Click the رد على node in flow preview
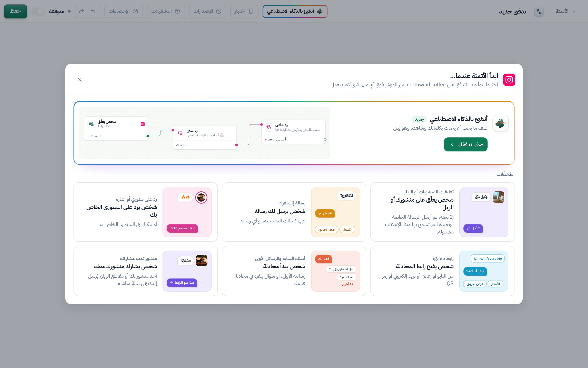 tap(205, 137)
